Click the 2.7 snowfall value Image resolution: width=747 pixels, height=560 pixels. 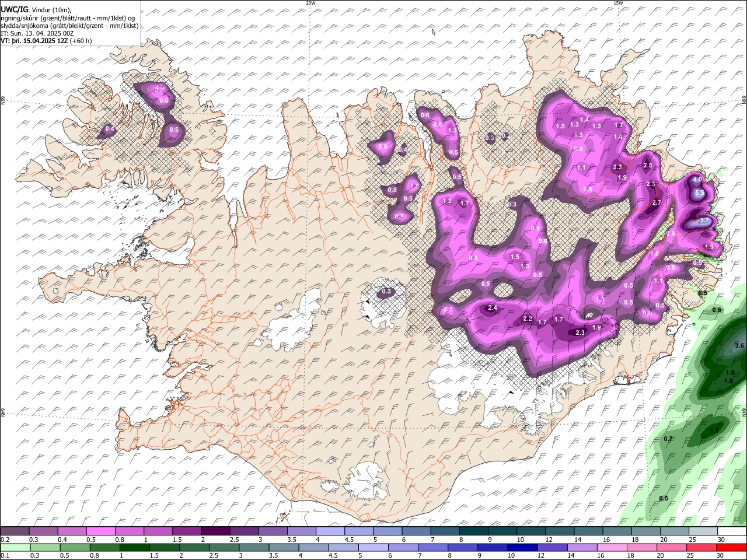(x=656, y=202)
